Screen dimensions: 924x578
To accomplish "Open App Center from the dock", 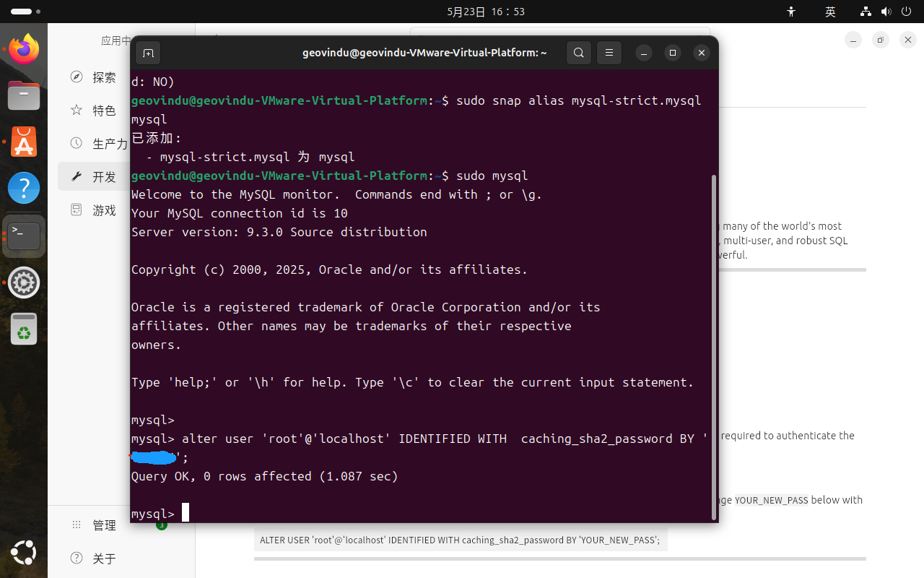I will 24,142.
